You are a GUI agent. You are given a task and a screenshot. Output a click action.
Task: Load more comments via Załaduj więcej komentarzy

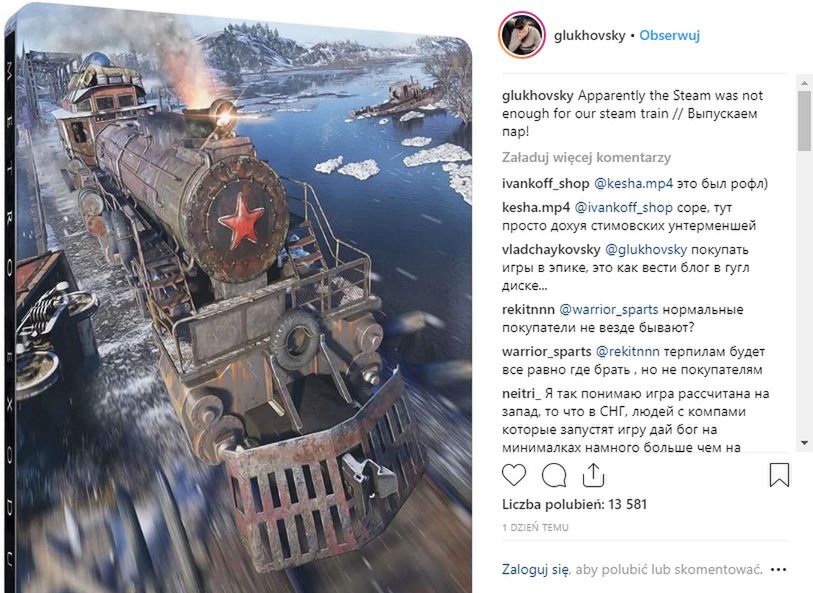coord(586,157)
